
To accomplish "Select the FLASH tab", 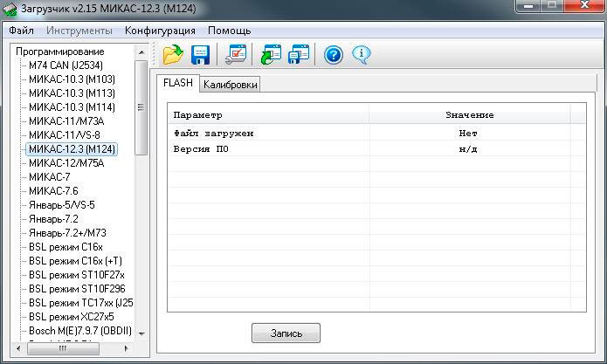I will click(178, 84).
